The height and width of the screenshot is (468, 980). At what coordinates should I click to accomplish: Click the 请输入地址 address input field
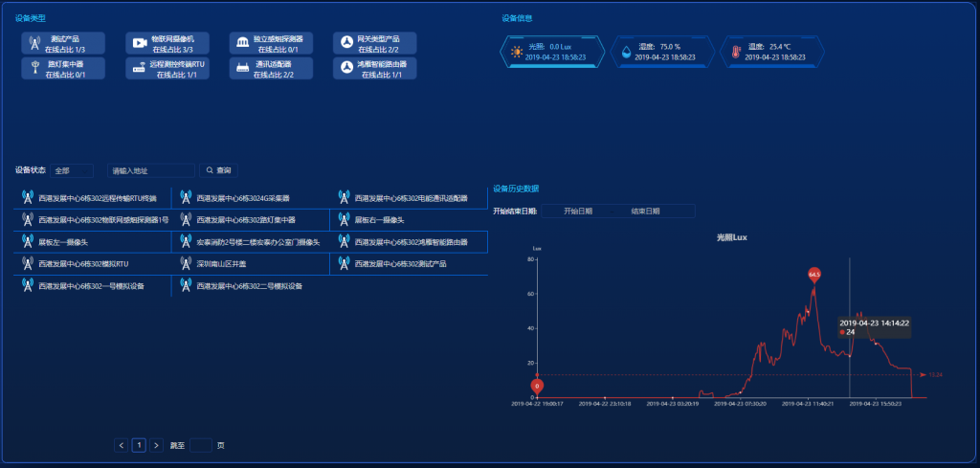point(149,170)
